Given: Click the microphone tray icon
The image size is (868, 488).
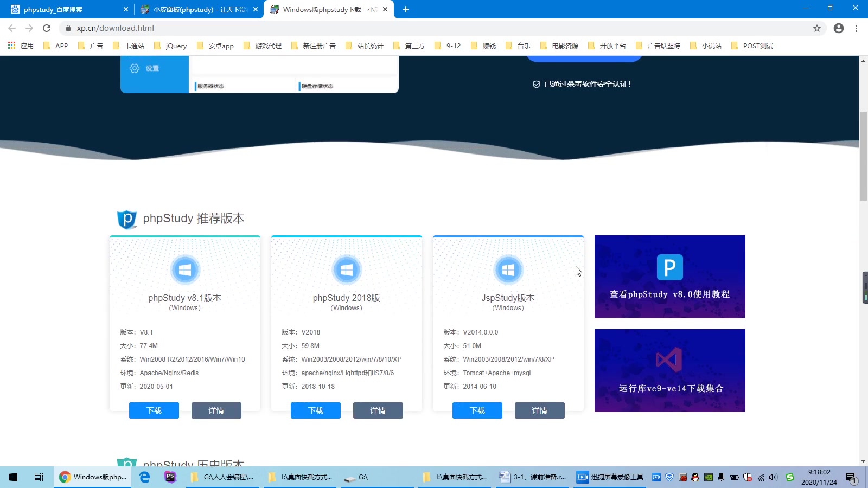Looking at the screenshot, I should pos(721,477).
